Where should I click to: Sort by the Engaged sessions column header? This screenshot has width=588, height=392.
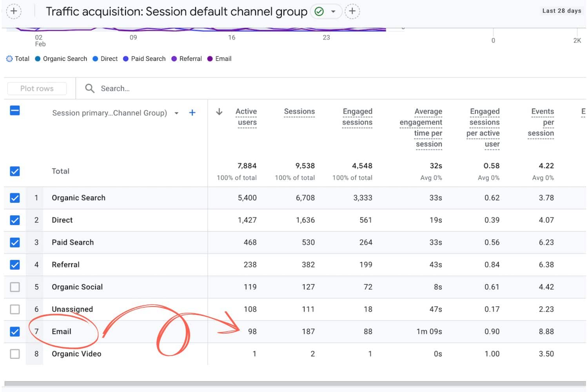point(357,117)
